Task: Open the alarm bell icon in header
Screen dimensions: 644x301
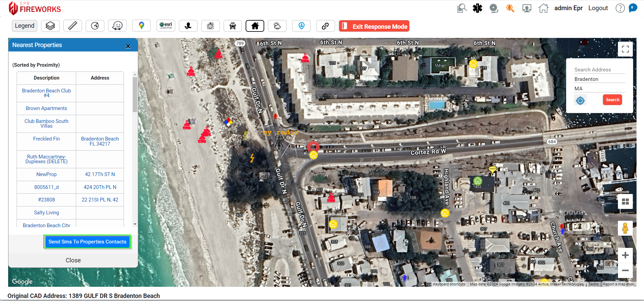Action: coord(494,8)
